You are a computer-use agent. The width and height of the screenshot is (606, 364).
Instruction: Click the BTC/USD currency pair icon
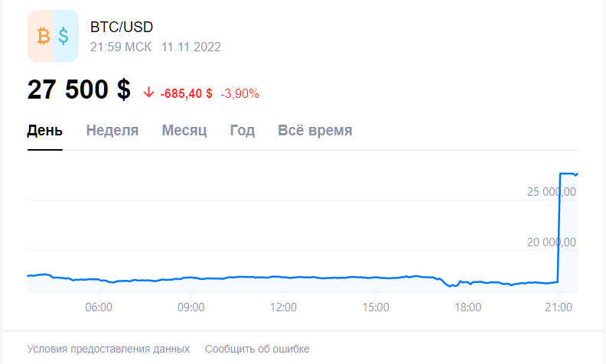pyautogui.click(x=54, y=36)
